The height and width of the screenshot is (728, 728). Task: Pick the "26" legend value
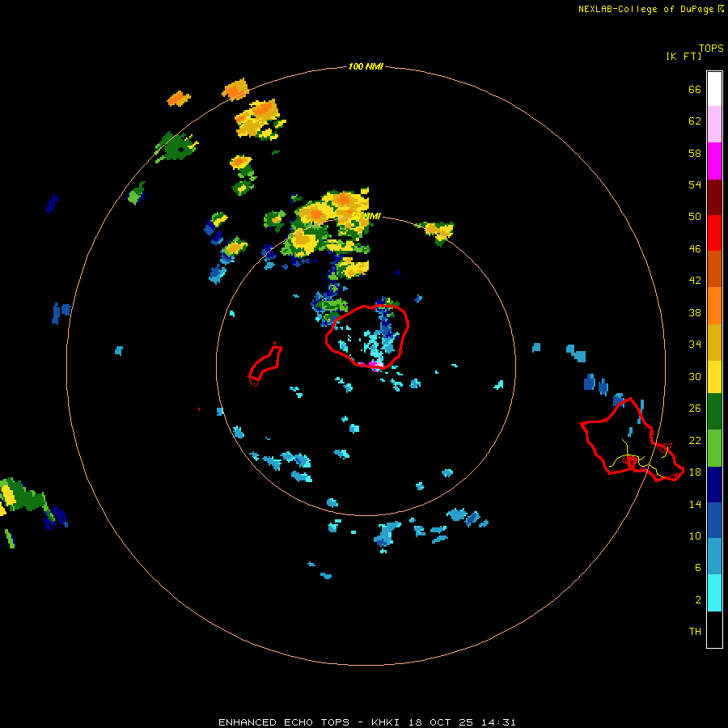(695, 408)
